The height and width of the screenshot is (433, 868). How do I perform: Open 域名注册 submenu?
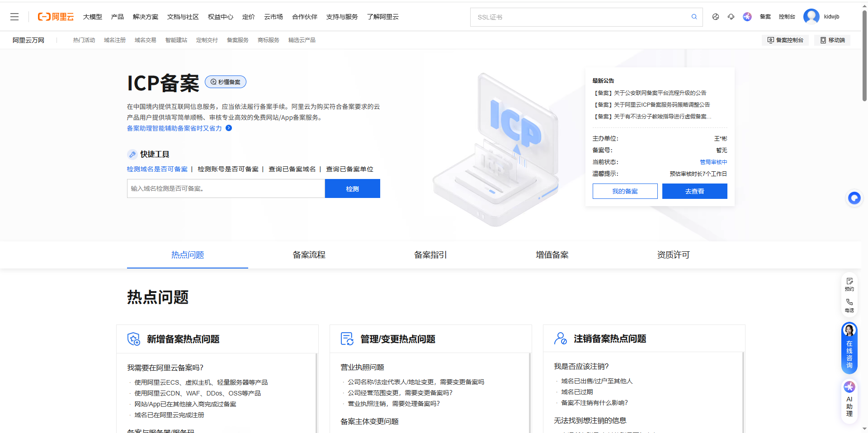click(x=115, y=40)
